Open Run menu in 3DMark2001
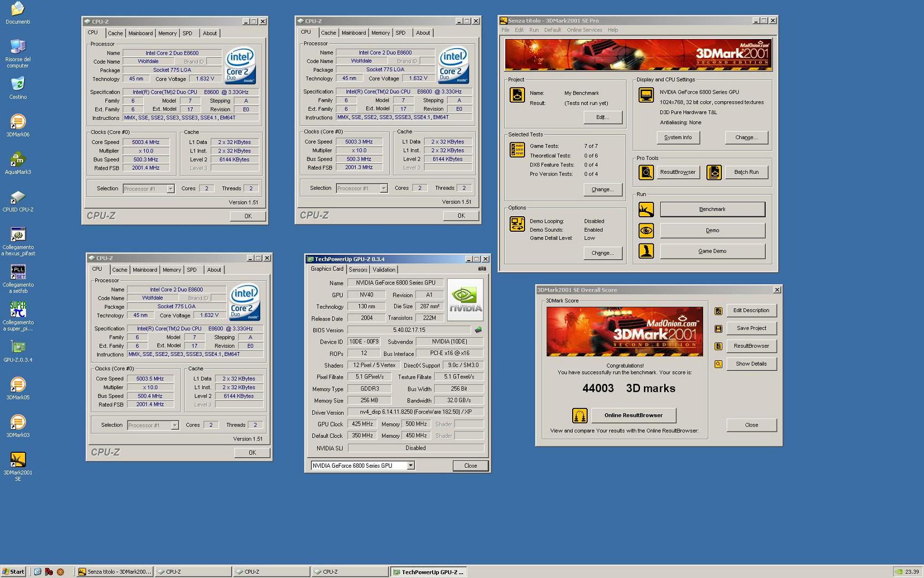This screenshot has height=578, width=924. coord(534,30)
